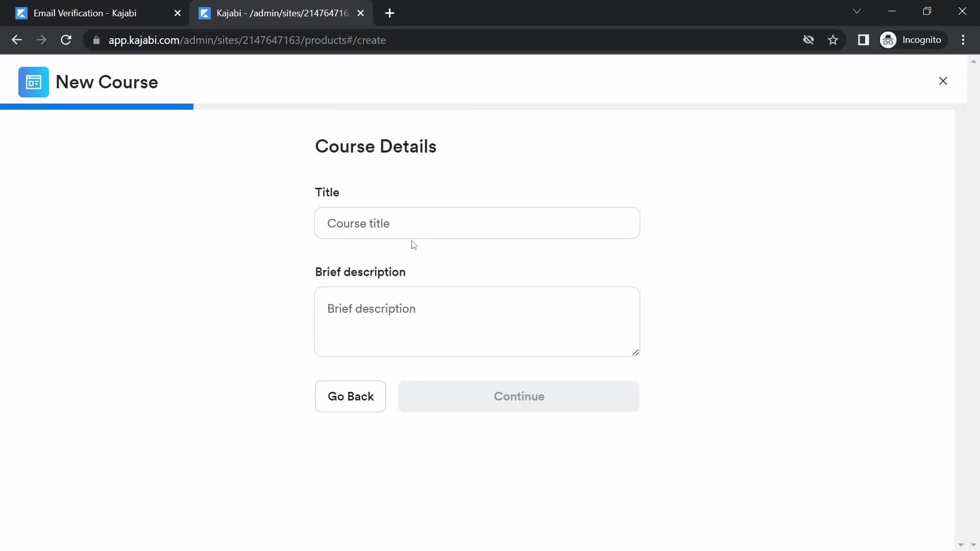Open a new browser tab
Viewport: 980px width, 551px height.
(389, 13)
